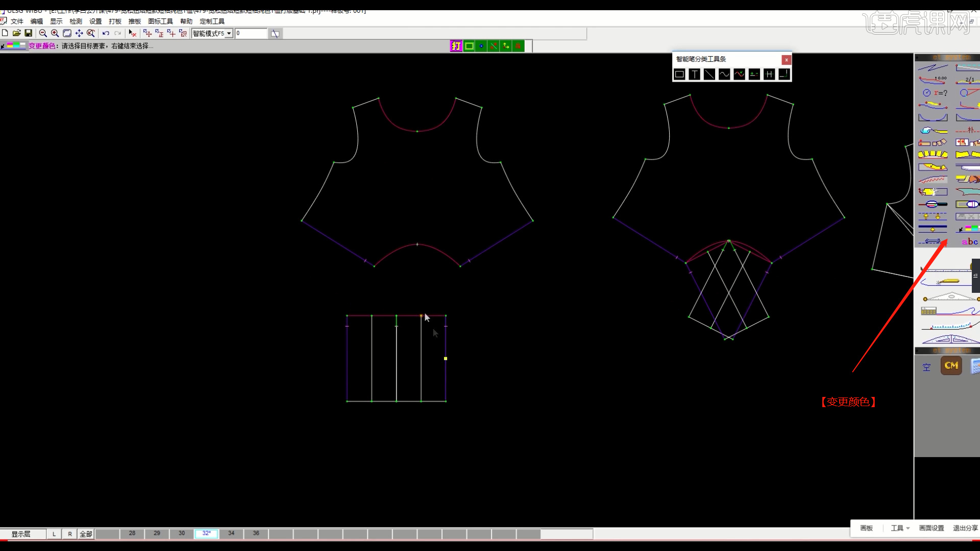This screenshot has height=551, width=980.
Task: Click the open folder icon
Action: [16, 33]
